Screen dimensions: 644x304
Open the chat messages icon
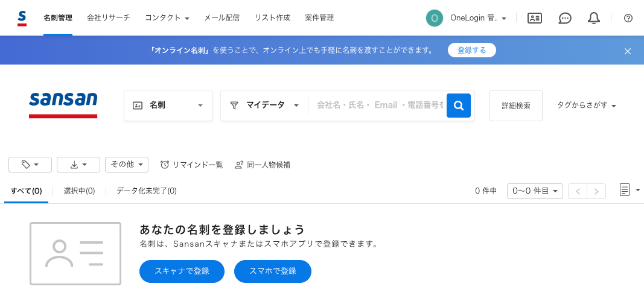pos(565,18)
